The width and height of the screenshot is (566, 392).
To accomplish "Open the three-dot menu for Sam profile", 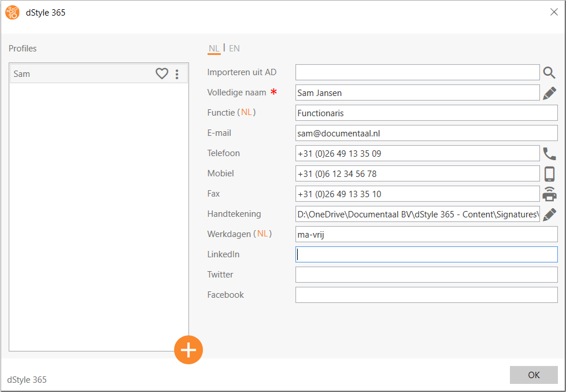I will [x=176, y=74].
